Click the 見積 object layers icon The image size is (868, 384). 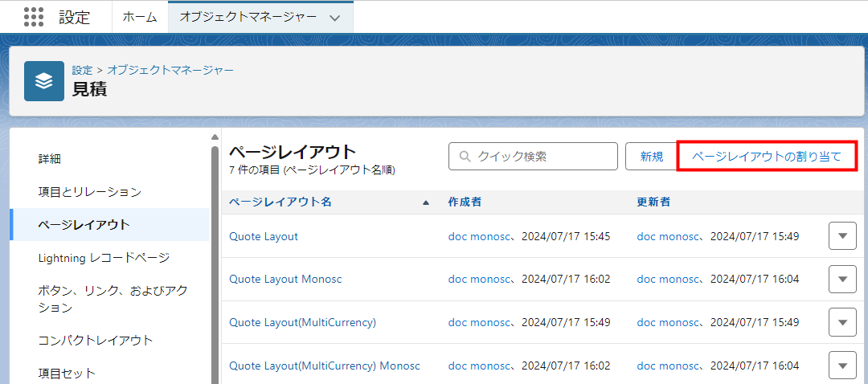[x=44, y=80]
